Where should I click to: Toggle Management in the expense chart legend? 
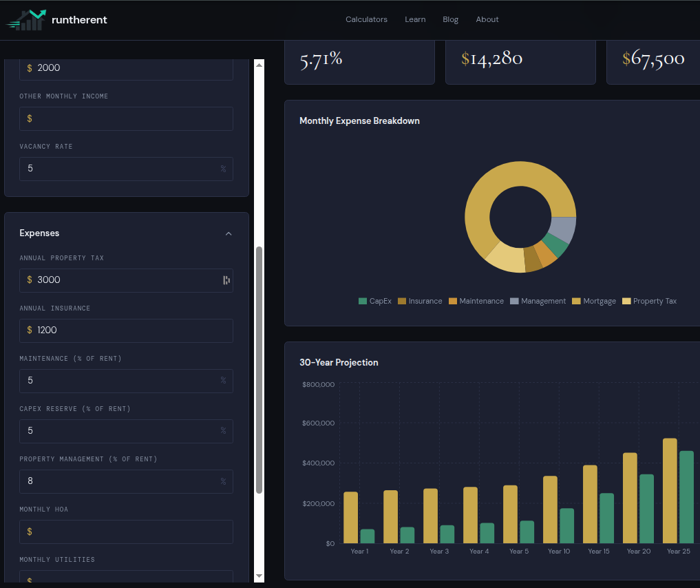tap(538, 301)
